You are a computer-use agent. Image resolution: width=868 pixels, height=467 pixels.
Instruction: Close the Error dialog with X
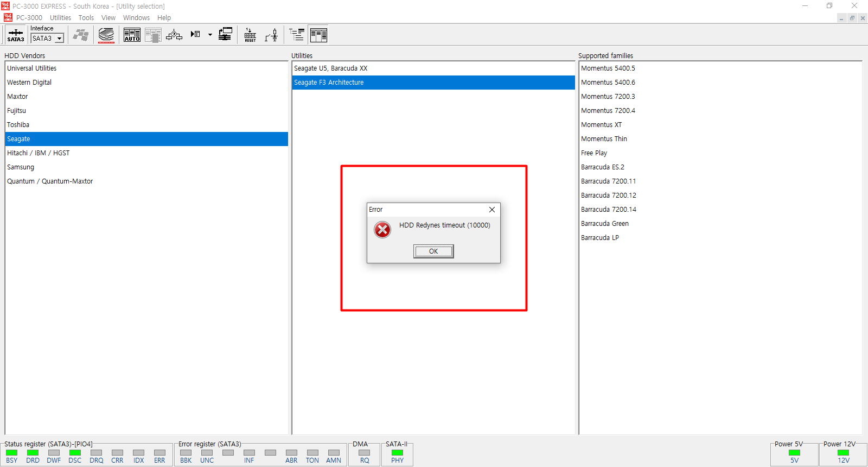(x=492, y=210)
